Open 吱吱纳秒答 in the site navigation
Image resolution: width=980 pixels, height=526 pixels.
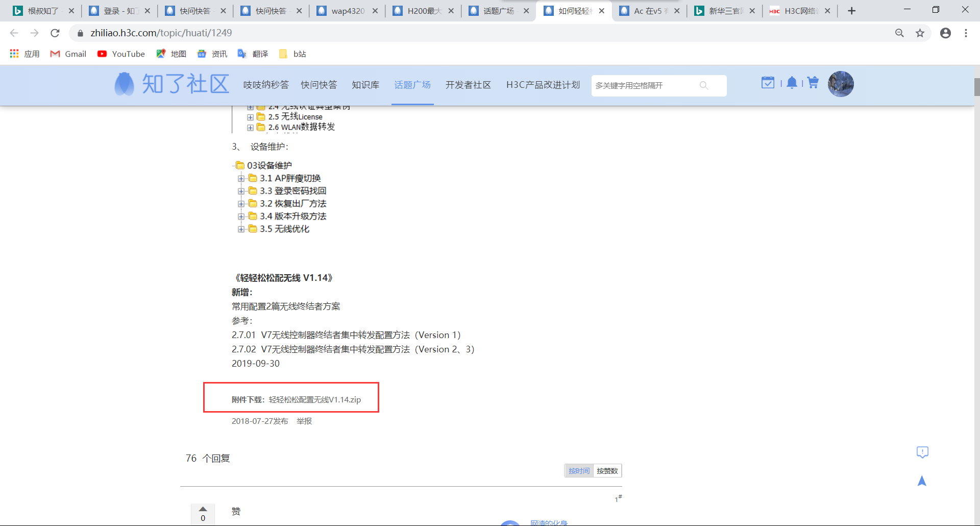(x=266, y=85)
